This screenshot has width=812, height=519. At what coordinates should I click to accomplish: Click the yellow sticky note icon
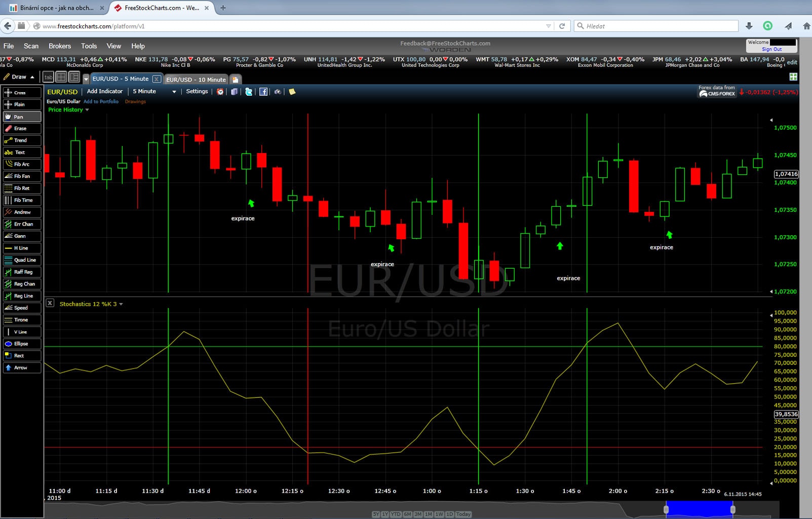point(292,92)
